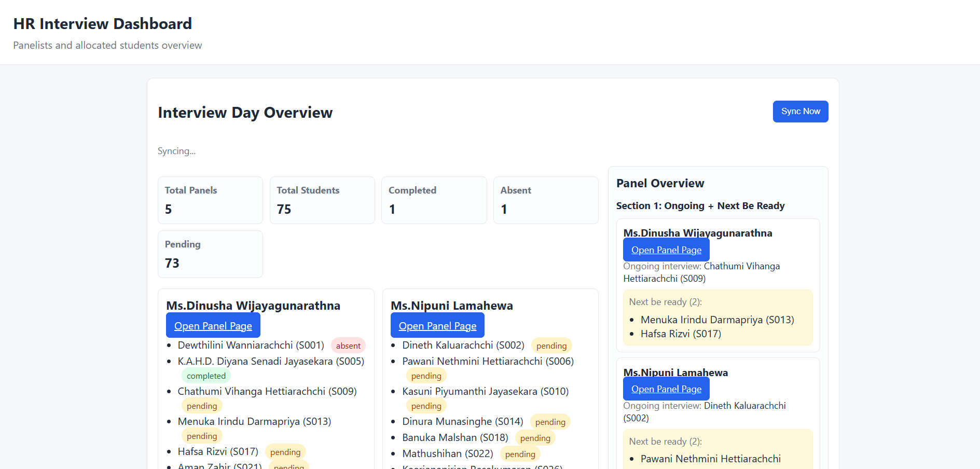Viewport: 980px width, 469px height.
Task: Select Menuka Irindu Darmapriya in Next be ready list
Action: [717, 320]
